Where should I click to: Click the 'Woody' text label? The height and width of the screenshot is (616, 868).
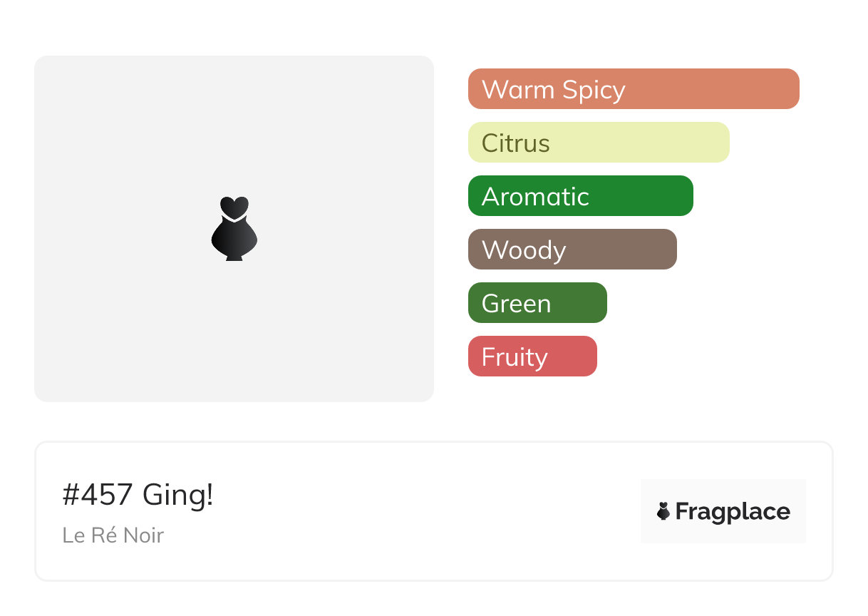[x=524, y=250]
